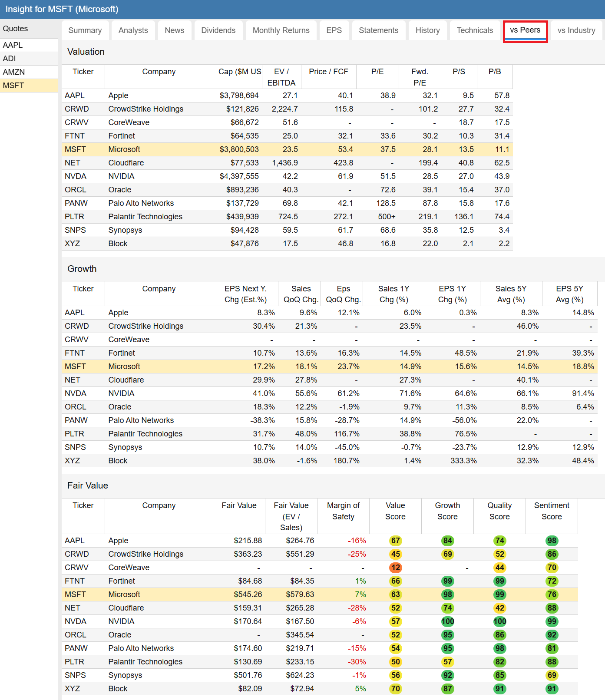Sort Valuation table by EV / EBITDA column
The image size is (605, 700).
pos(281,77)
